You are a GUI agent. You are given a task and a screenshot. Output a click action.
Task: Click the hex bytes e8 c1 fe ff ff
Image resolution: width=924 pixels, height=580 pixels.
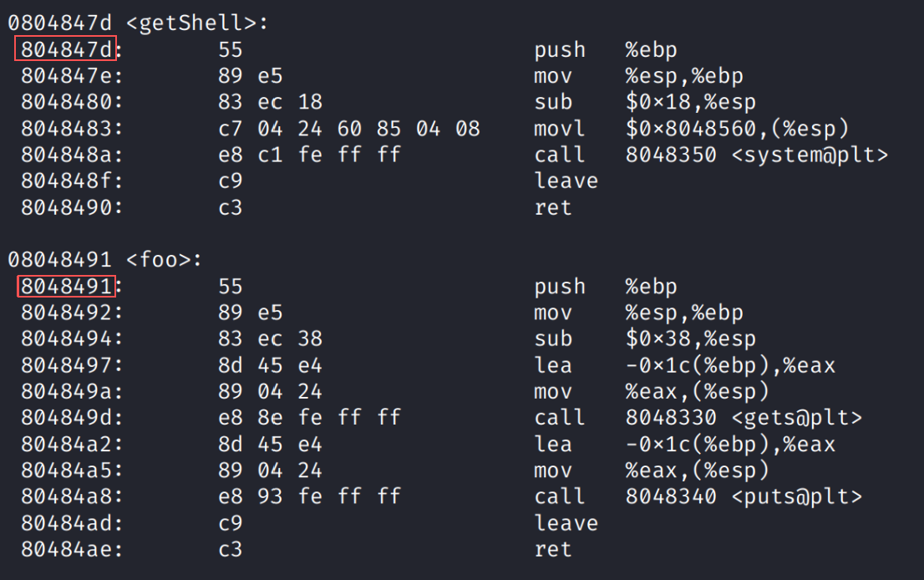309,155
